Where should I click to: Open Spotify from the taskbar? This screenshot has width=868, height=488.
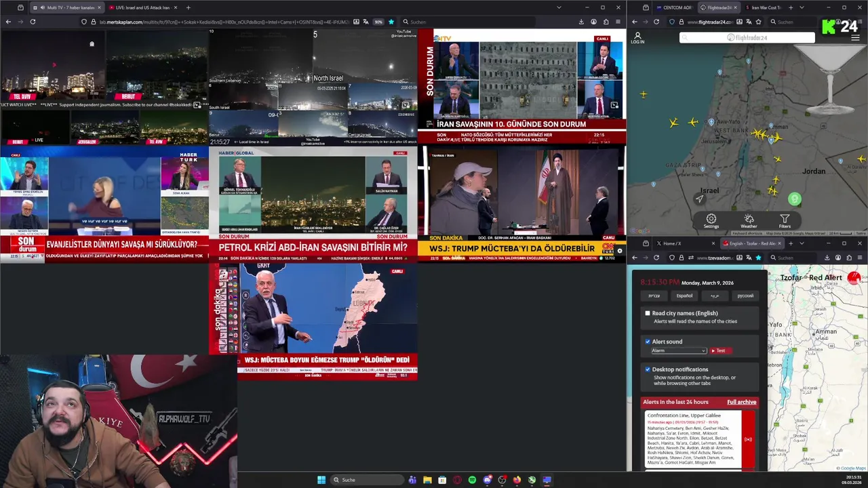tap(472, 480)
